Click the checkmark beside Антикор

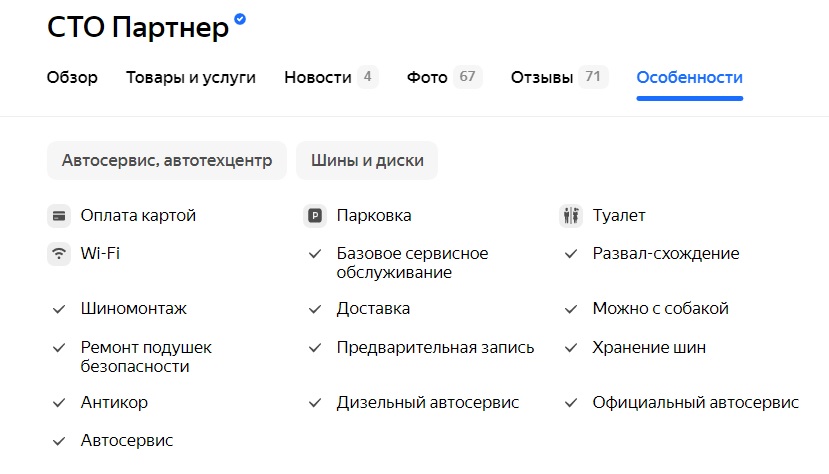click(x=59, y=403)
